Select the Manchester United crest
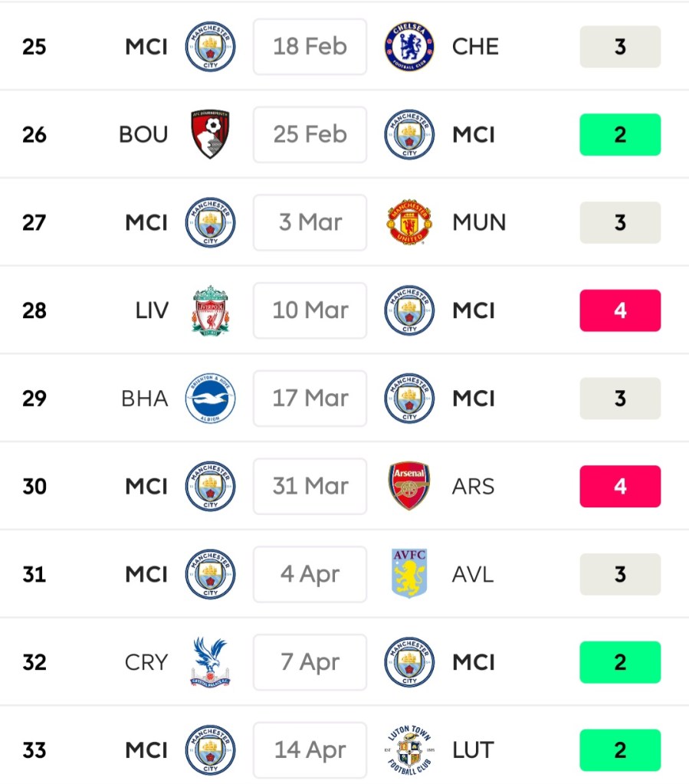The width and height of the screenshot is (689, 784). [409, 223]
